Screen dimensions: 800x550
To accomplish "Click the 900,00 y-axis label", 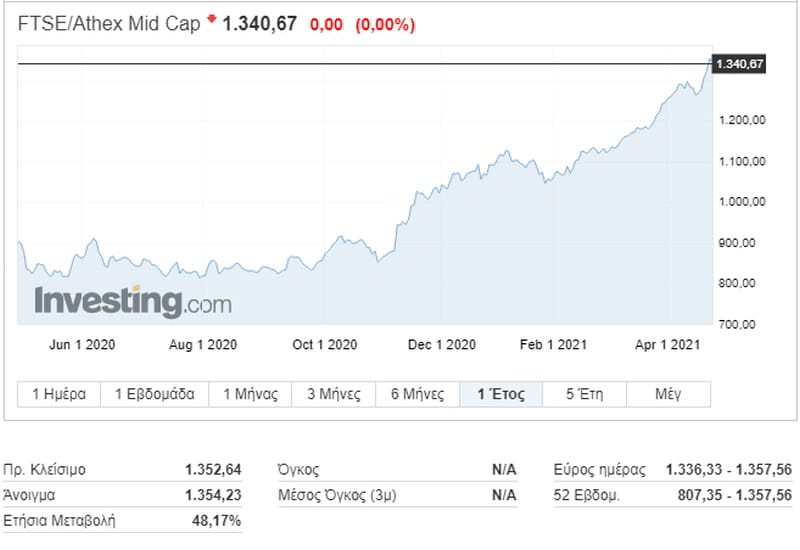I will click(x=737, y=243).
